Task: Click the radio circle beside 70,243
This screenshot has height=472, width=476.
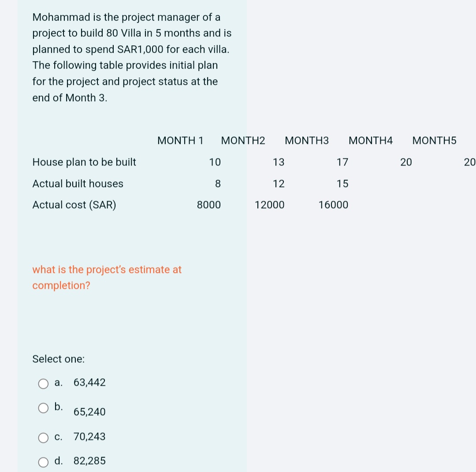Action: [x=43, y=437]
